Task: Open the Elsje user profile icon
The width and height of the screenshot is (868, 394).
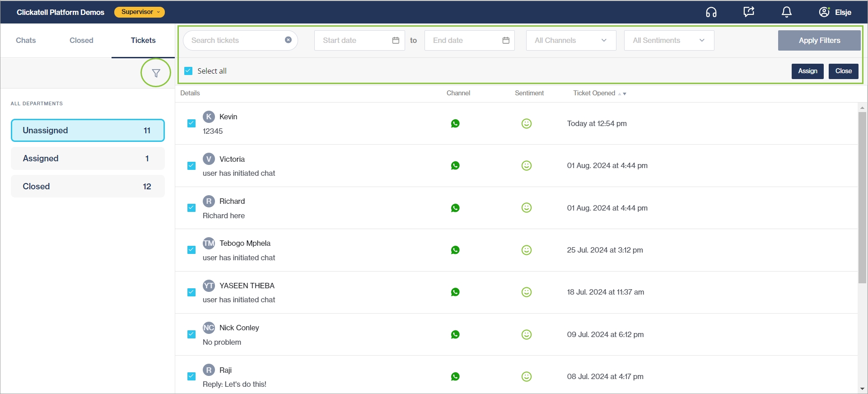Action: point(824,12)
